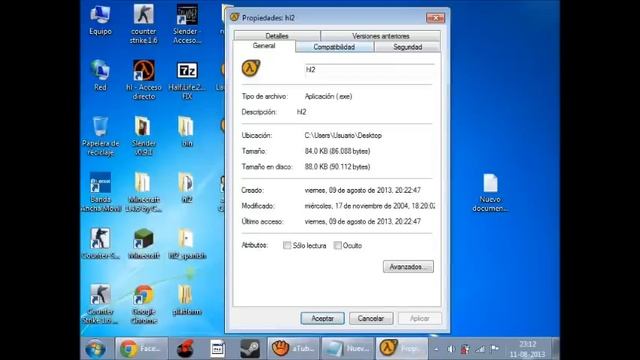Click the Red network desktop icon
This screenshot has height=360, width=640.
[100, 76]
